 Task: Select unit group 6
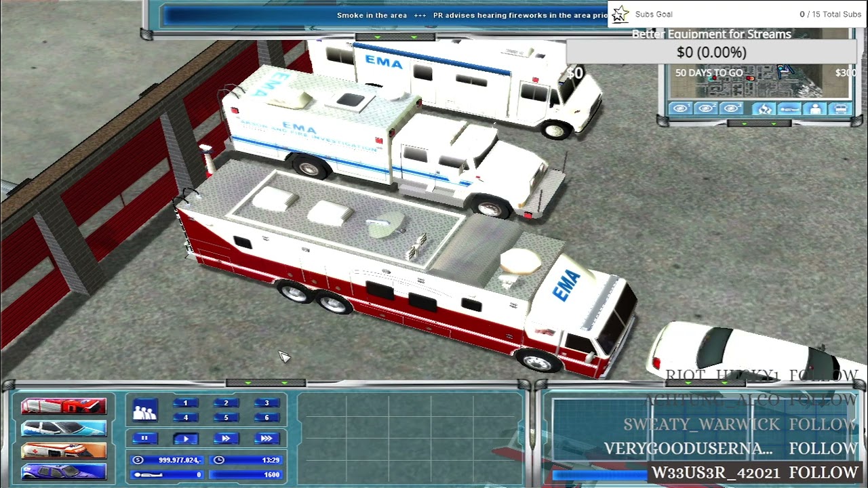(267, 418)
